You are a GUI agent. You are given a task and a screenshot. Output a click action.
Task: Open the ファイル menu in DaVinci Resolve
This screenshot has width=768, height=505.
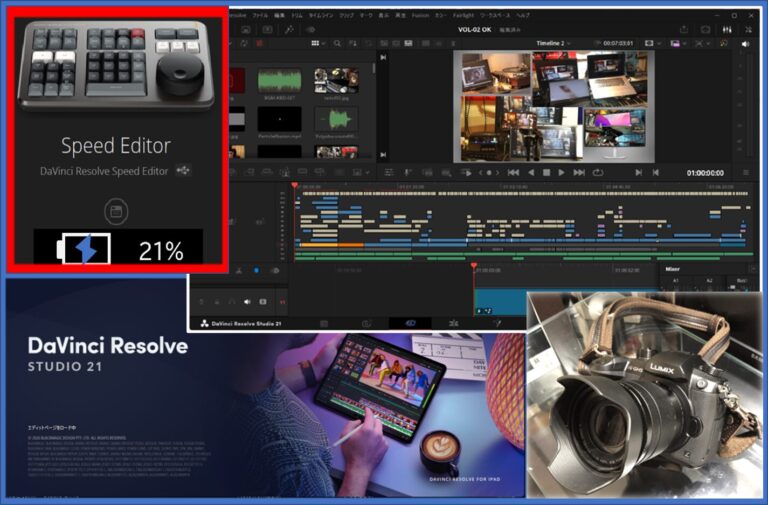pyautogui.click(x=260, y=16)
